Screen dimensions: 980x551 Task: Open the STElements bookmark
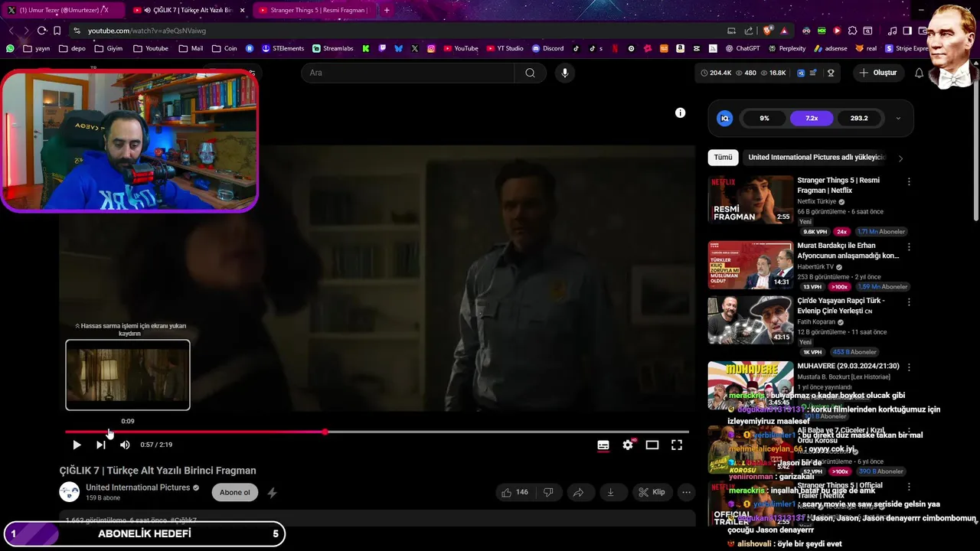pos(283,48)
